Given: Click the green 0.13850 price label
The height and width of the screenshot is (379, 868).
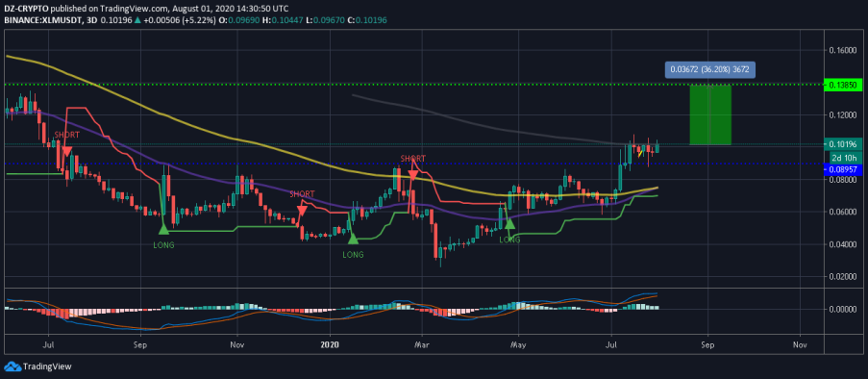Looking at the screenshot, I should tap(843, 86).
